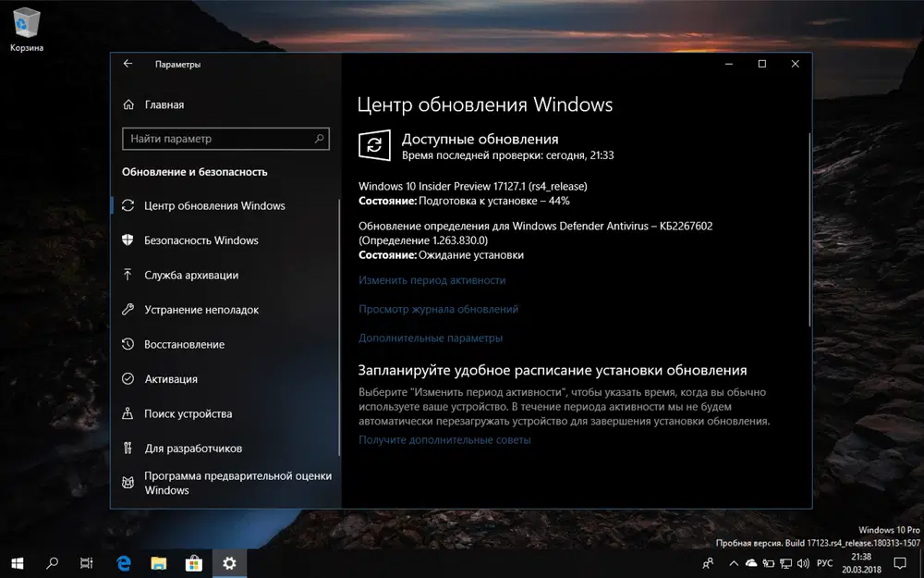The height and width of the screenshot is (578, 924).
Task: Click Получите дополнительные советы link
Action: pos(444,439)
